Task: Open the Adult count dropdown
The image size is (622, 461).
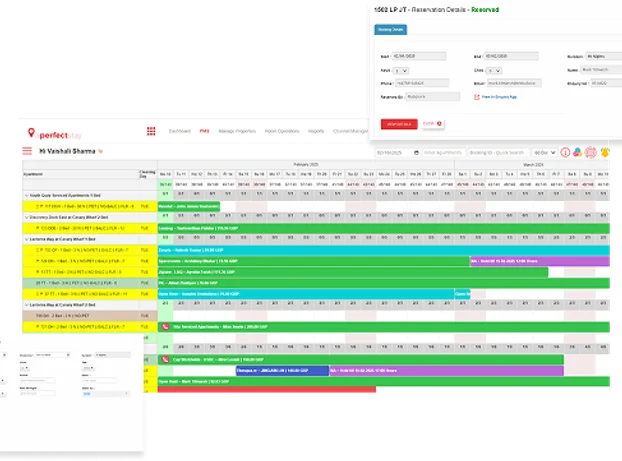Action: click(401, 71)
